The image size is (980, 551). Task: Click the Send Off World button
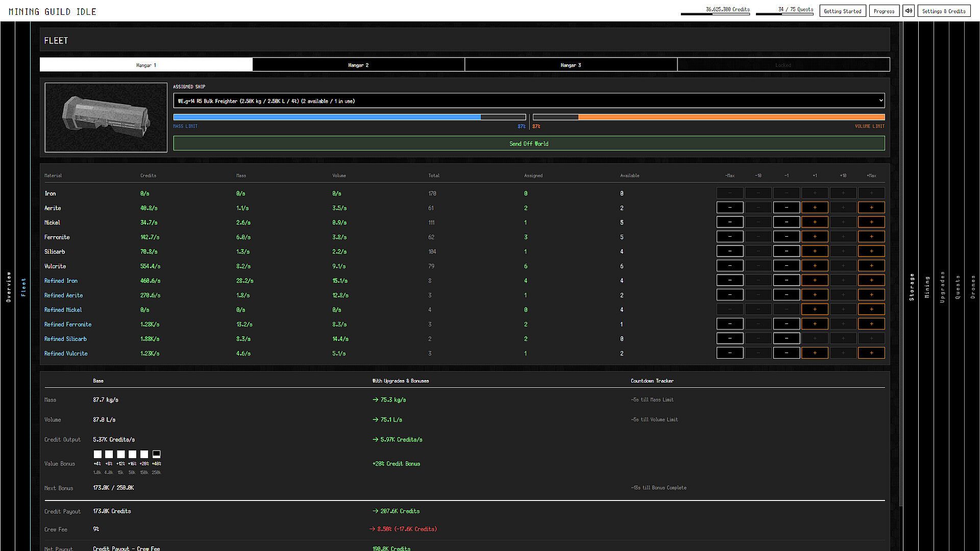tap(529, 143)
